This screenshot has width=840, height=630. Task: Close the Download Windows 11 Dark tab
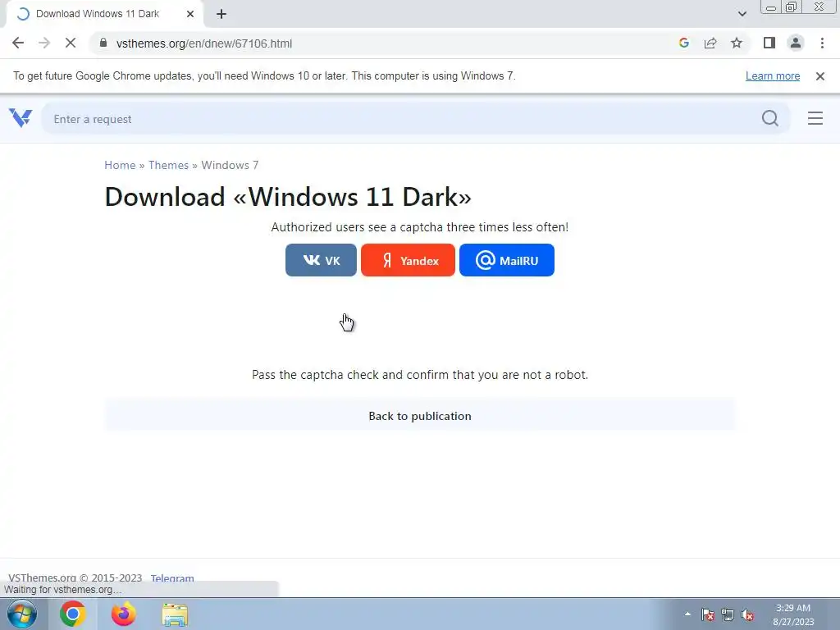(x=190, y=14)
